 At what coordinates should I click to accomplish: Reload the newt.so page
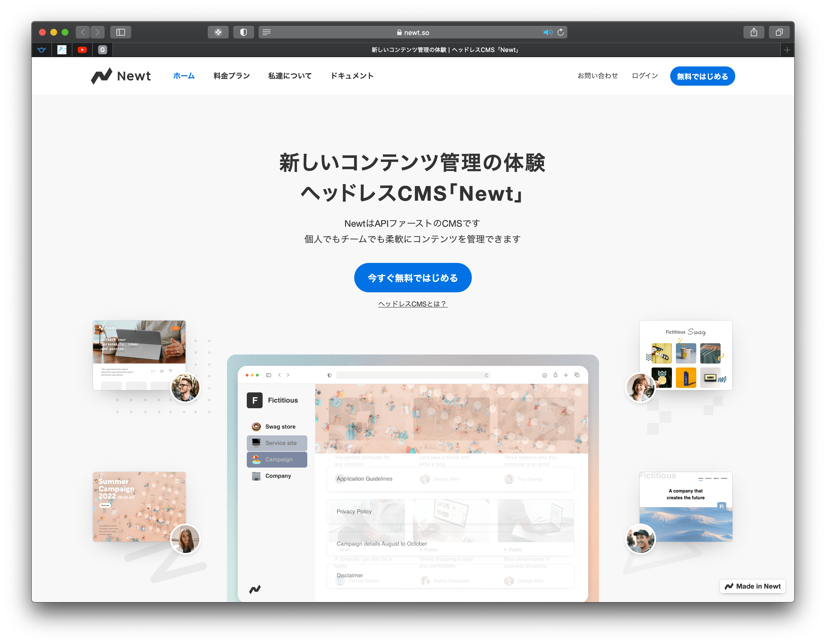(561, 32)
